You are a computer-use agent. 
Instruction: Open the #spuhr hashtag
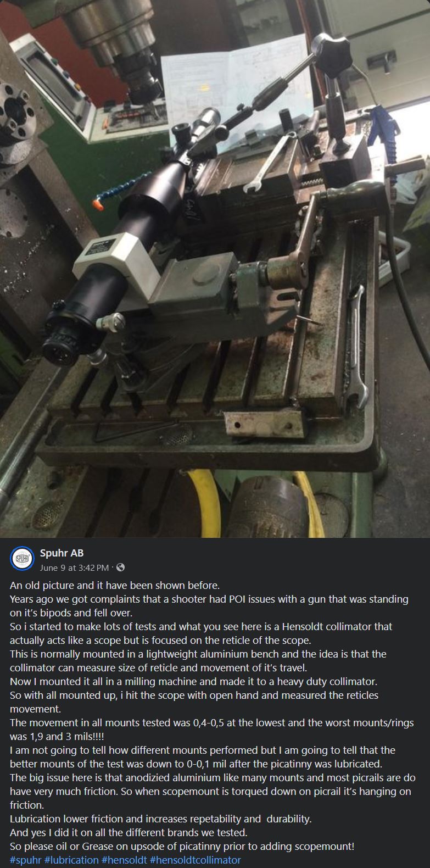(x=25, y=860)
